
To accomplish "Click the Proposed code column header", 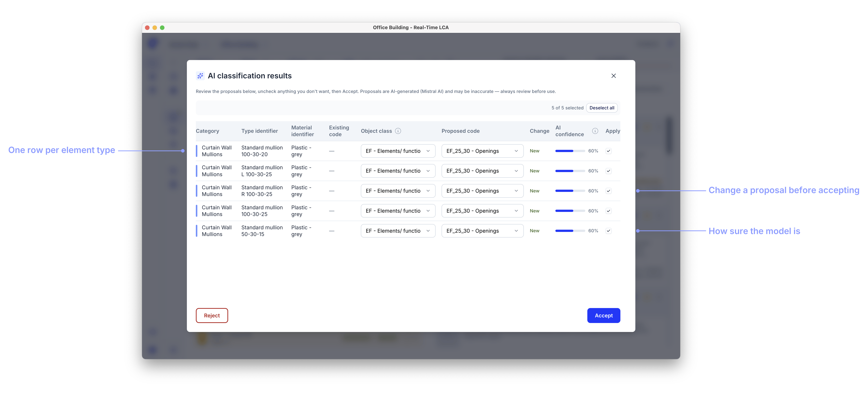I will [460, 131].
